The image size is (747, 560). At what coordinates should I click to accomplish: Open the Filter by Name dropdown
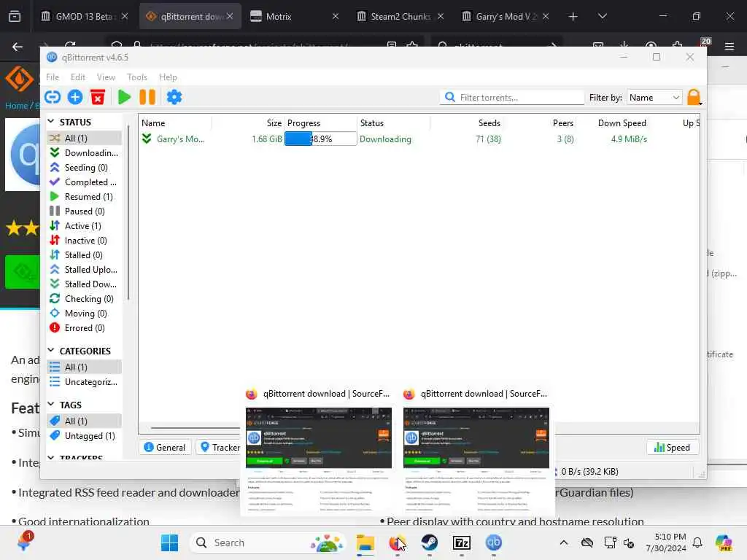654,97
